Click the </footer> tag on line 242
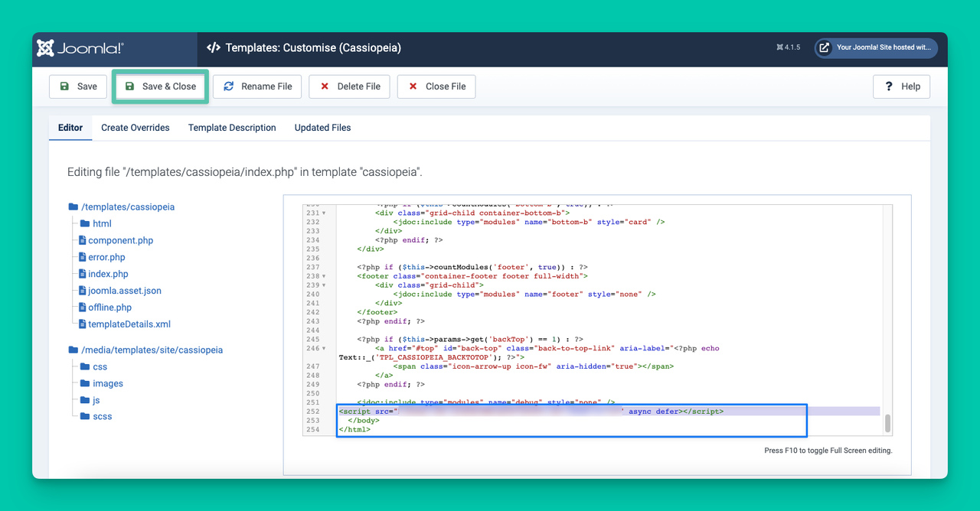 pyautogui.click(x=377, y=312)
